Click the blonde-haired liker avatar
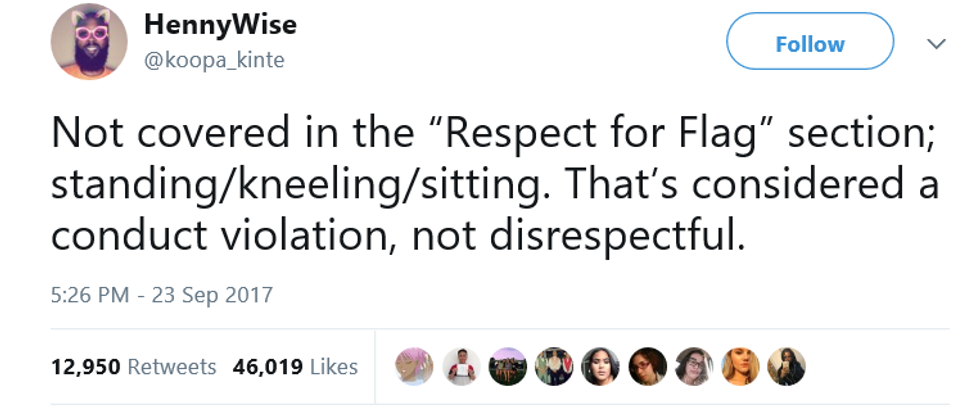The height and width of the screenshot is (415, 980). [740, 367]
